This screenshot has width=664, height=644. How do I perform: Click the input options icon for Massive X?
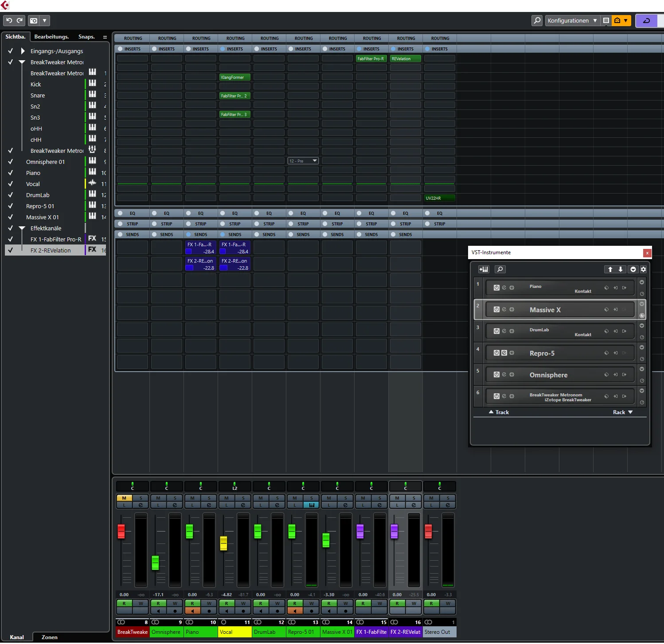(x=615, y=310)
